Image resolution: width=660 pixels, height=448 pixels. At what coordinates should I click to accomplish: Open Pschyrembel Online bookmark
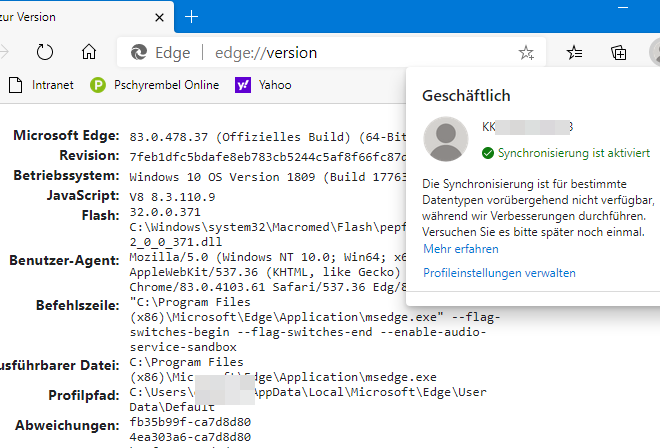tap(154, 85)
